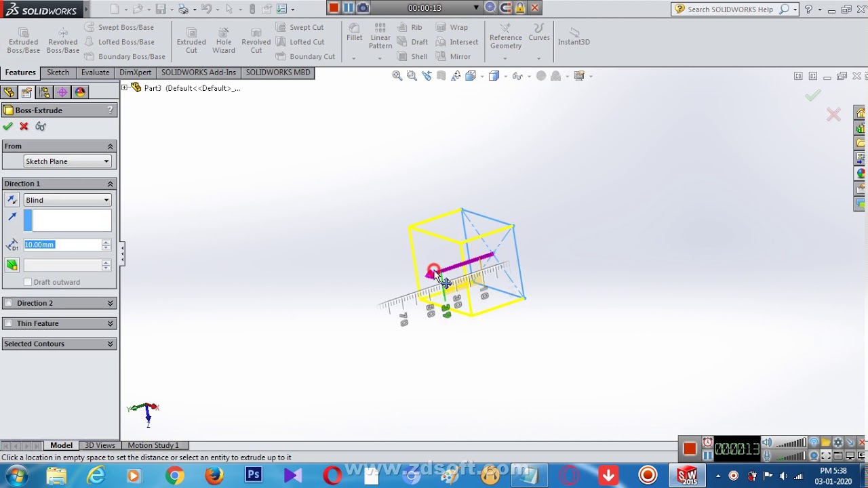
Task: Open the DisplayManager color sphere tab
Action: point(80,92)
